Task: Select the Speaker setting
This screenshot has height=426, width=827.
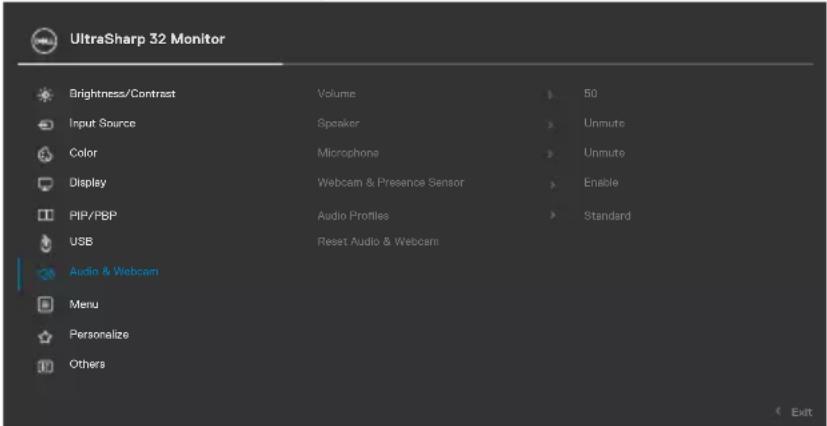Action: pos(338,123)
